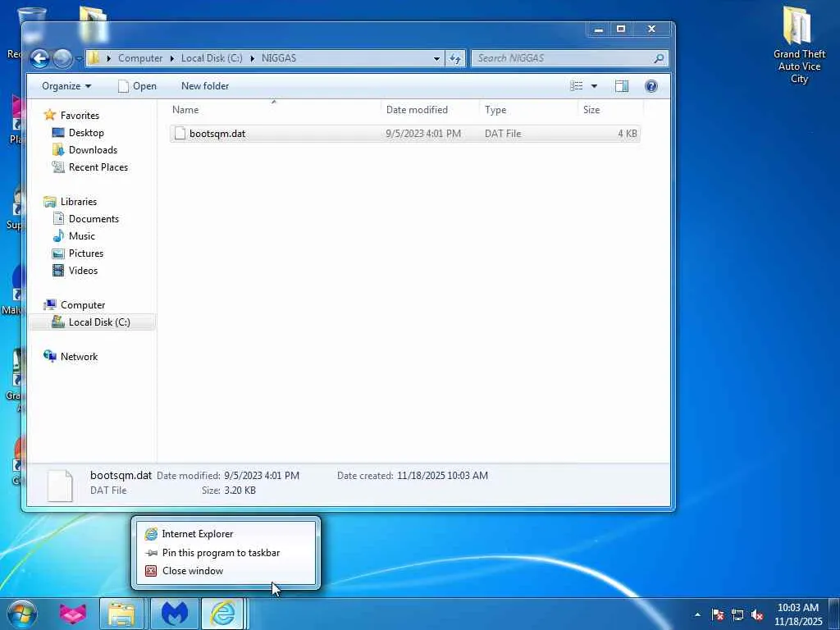Click the network tray icon
This screenshot has width=840, height=630.
click(737, 614)
